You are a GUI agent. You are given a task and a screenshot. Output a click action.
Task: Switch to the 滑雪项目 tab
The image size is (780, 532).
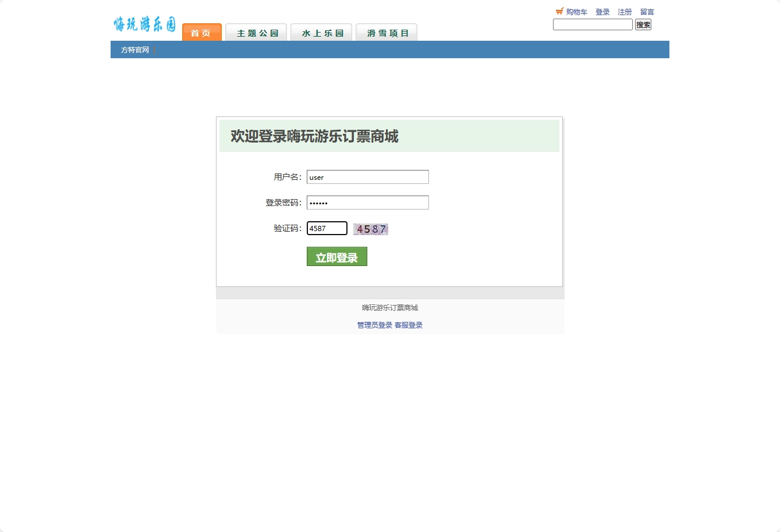(x=387, y=33)
